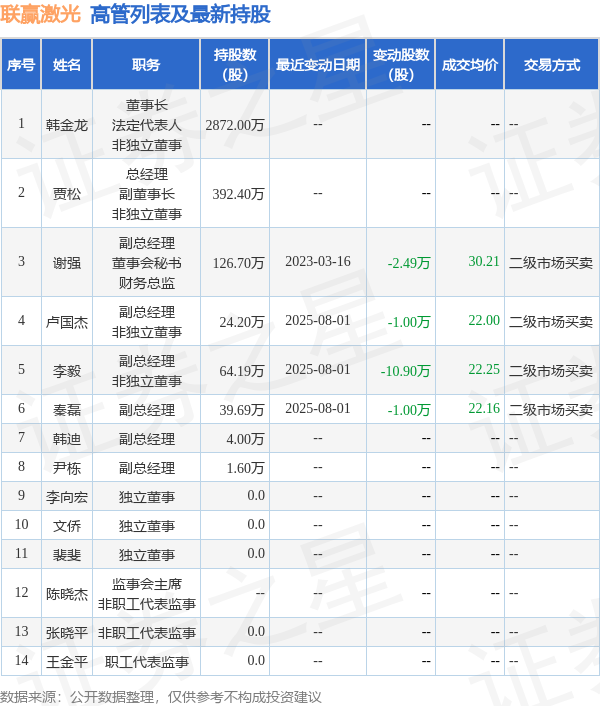The height and width of the screenshot is (706, 600).
Task: Select the 交易方式 column header
Action: (x=551, y=65)
